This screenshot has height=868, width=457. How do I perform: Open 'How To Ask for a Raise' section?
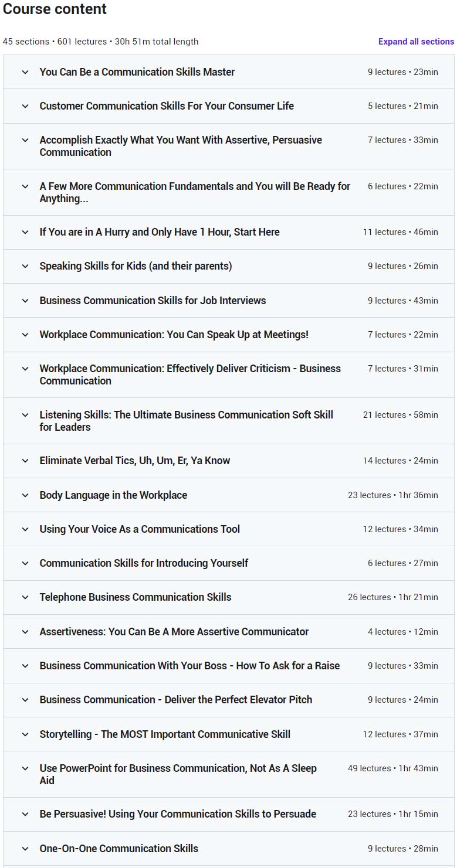[189, 666]
